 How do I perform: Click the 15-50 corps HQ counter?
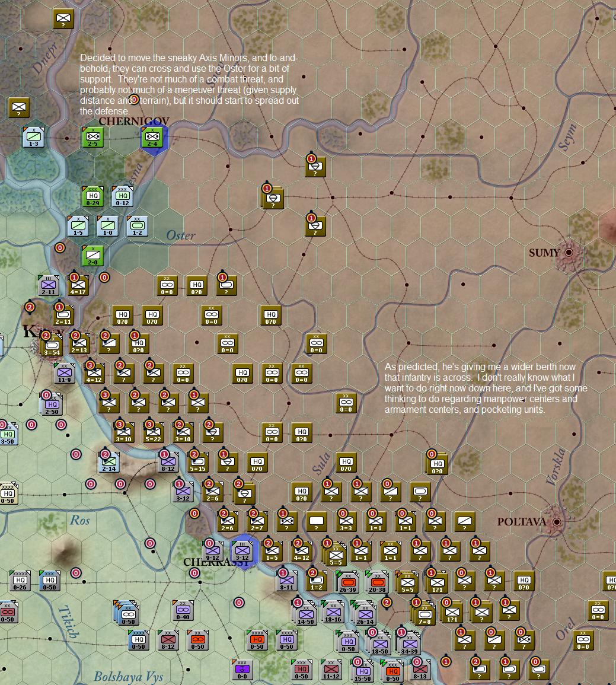pyautogui.click(x=363, y=671)
